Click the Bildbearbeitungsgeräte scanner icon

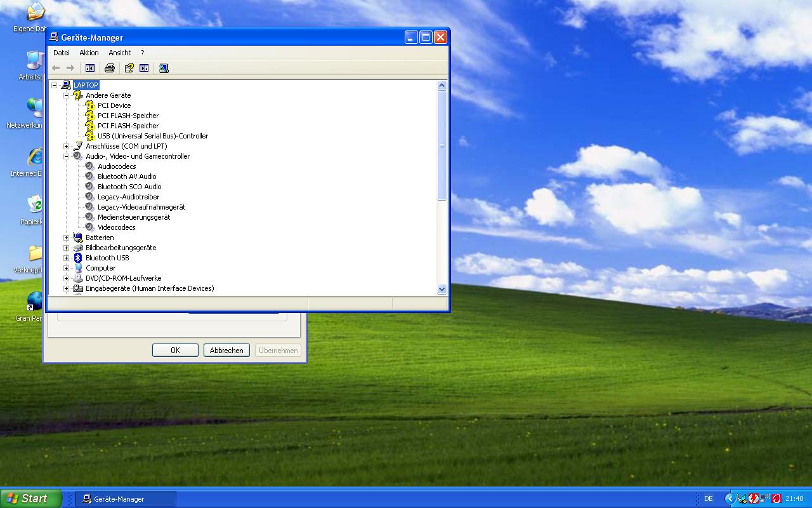click(x=77, y=248)
